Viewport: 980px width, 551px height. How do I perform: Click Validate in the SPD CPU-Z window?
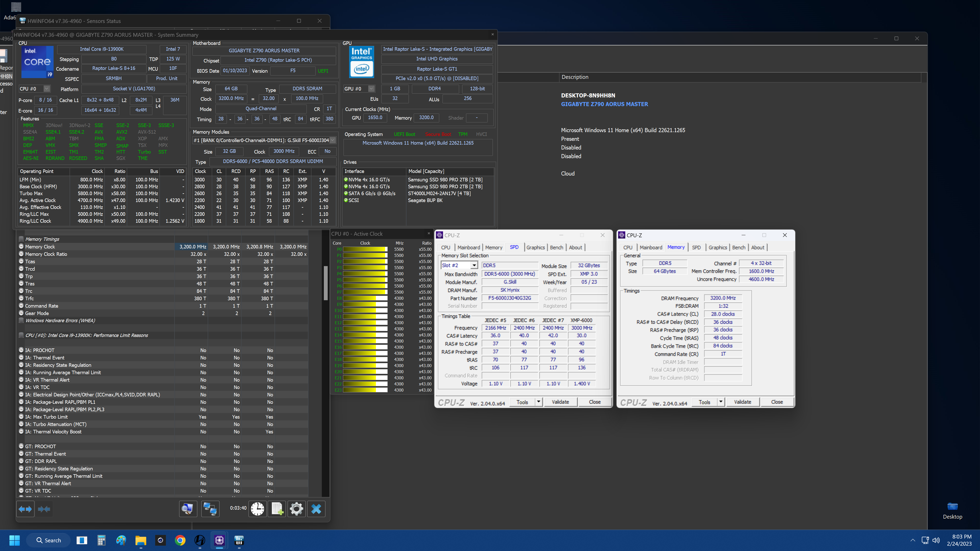point(560,402)
